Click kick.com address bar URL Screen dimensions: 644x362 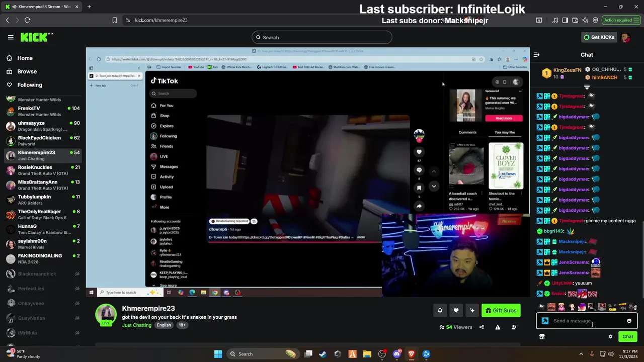161,20
